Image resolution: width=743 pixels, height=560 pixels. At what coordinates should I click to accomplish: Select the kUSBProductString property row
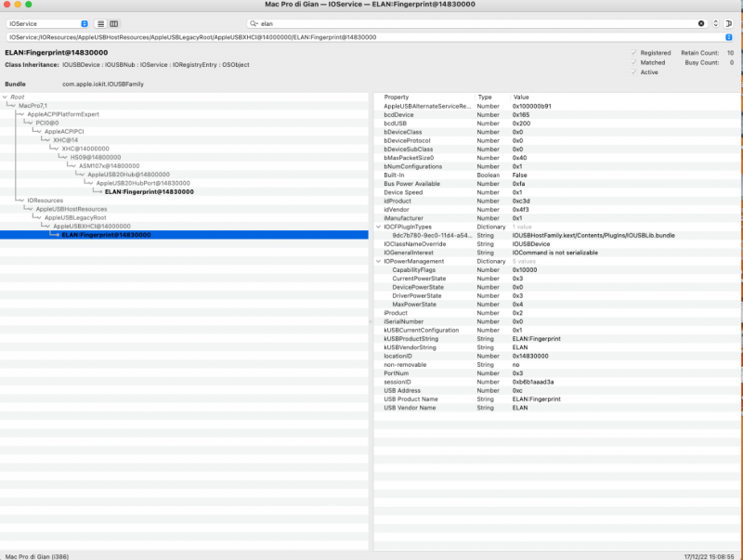coord(556,339)
